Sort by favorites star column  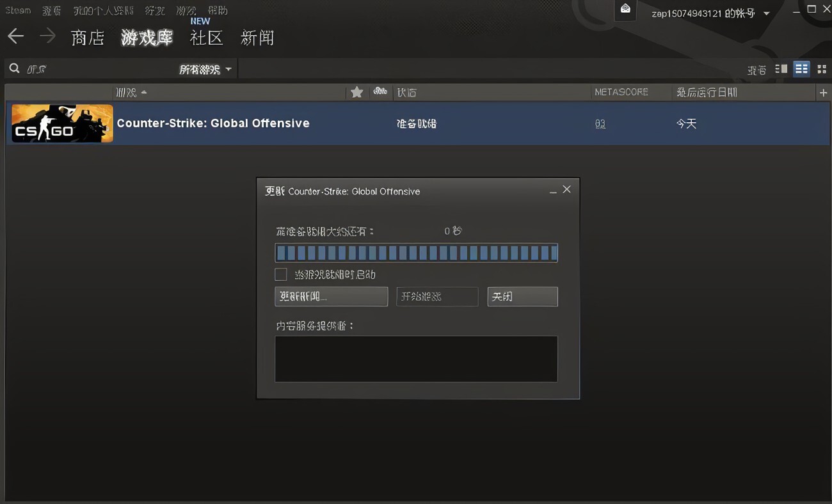(x=357, y=92)
